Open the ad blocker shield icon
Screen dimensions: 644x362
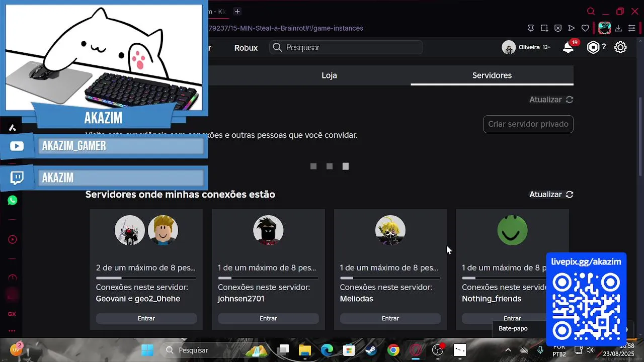click(558, 28)
